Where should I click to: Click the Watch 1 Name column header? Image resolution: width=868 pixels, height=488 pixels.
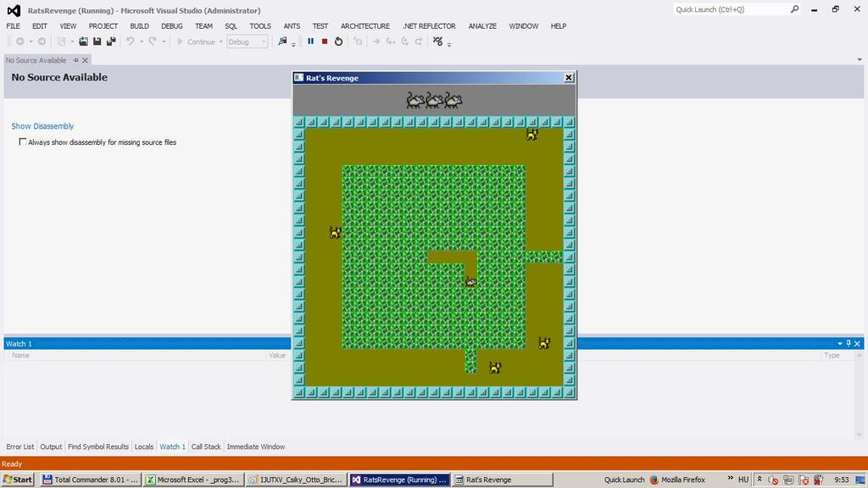[136, 355]
